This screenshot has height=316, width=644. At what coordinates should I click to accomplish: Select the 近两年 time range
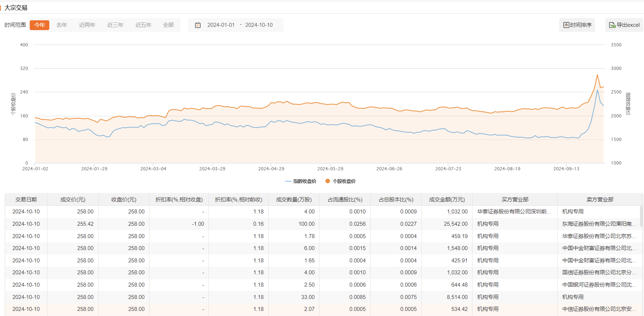[87, 25]
